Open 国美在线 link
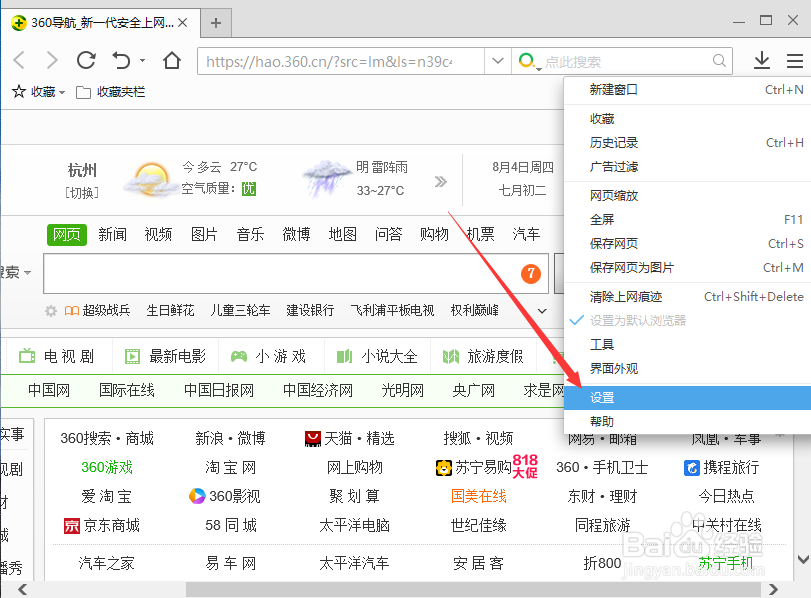Image resolution: width=811 pixels, height=598 pixels. pos(478,496)
